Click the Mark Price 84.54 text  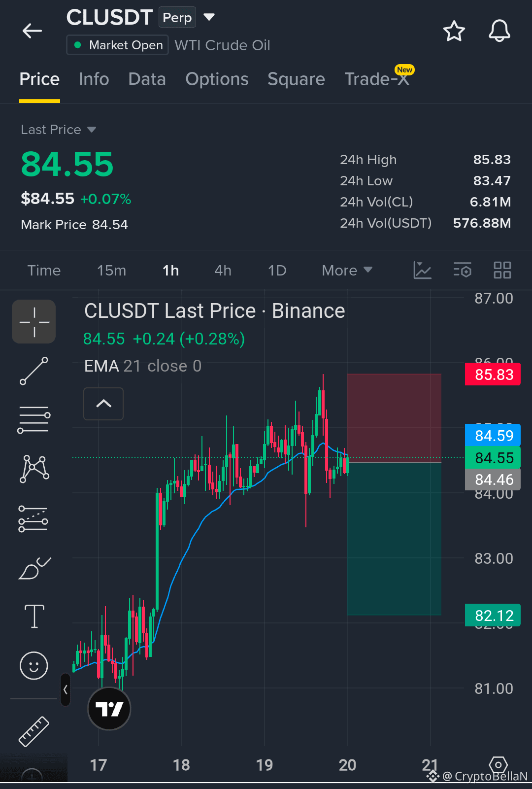tap(74, 225)
